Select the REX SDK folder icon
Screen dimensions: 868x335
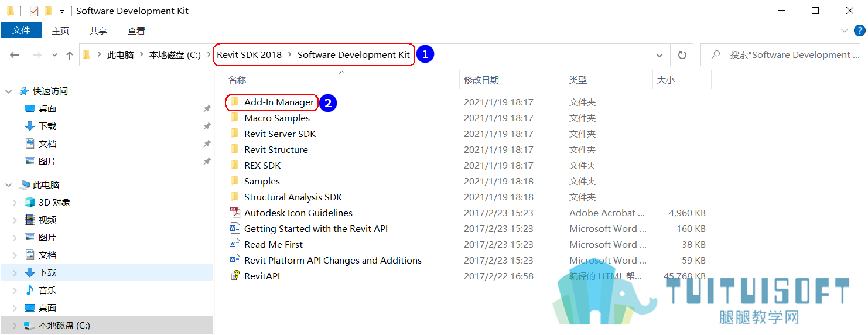tap(235, 165)
